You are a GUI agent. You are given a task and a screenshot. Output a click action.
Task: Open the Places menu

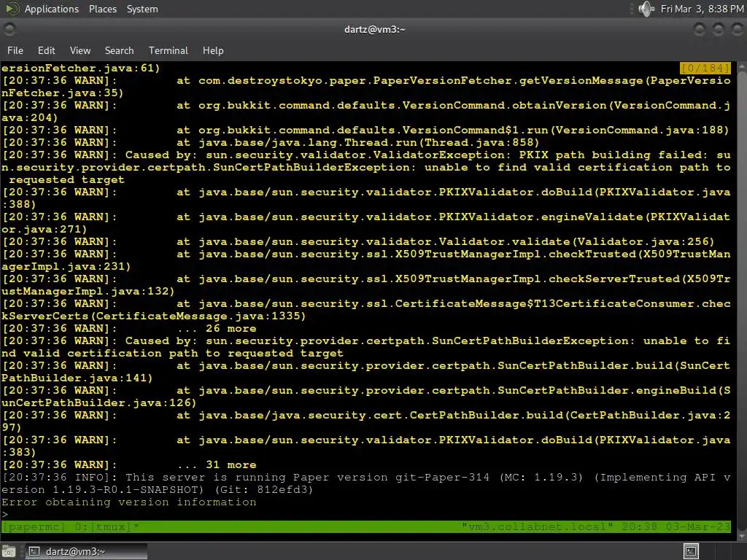tap(102, 9)
